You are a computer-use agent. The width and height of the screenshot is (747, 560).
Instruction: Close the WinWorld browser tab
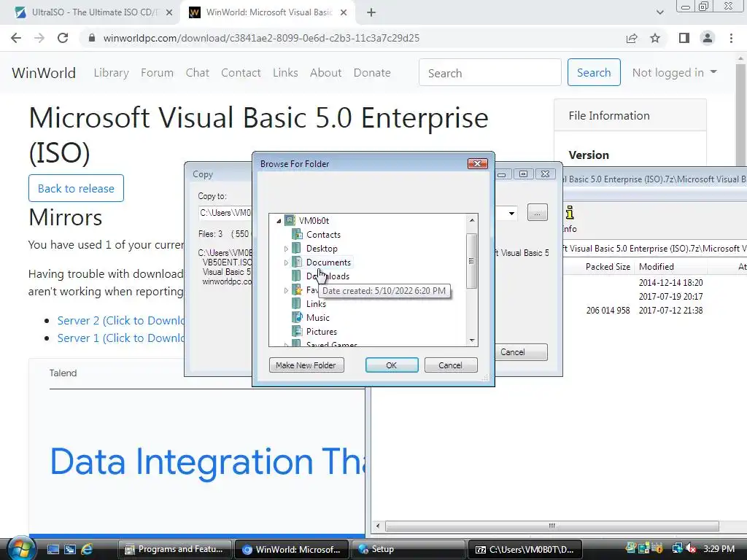click(x=344, y=12)
